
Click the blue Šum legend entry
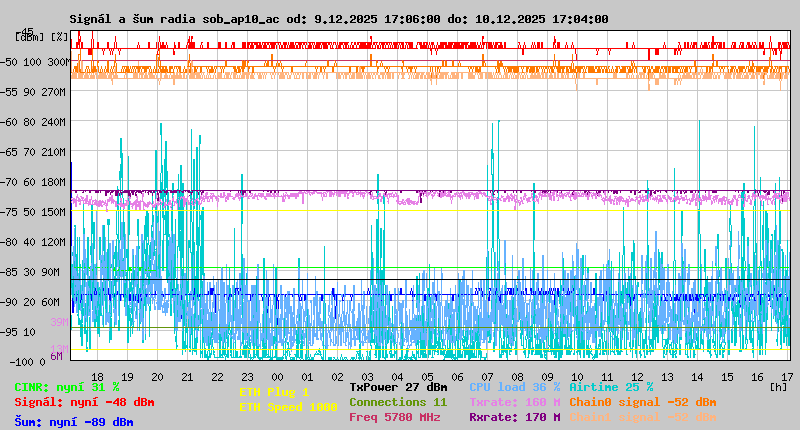coord(73,422)
